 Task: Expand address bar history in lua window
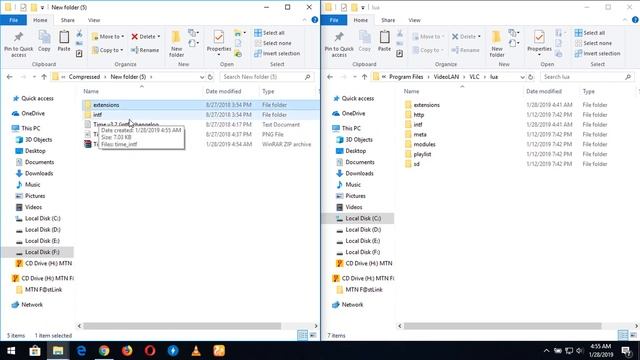(522, 77)
